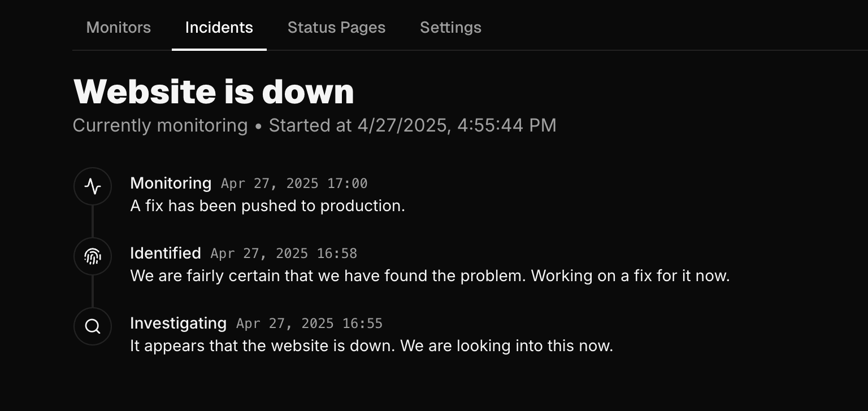Click the Apr 27, 2025 17:00 timestamp
Image resolution: width=868 pixels, height=411 pixels.
(x=294, y=183)
